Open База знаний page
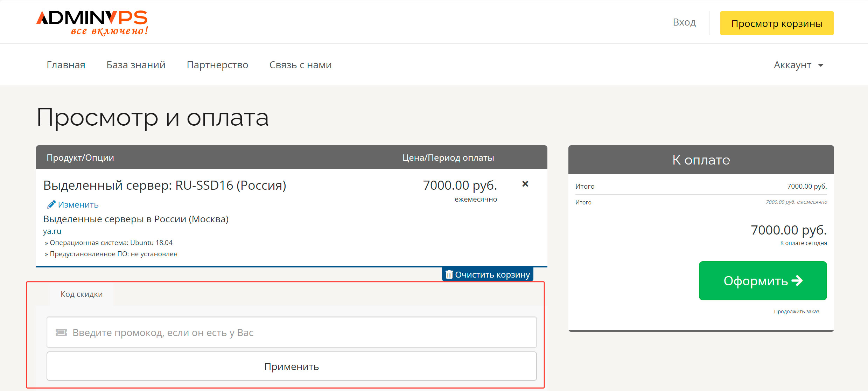 click(x=136, y=65)
